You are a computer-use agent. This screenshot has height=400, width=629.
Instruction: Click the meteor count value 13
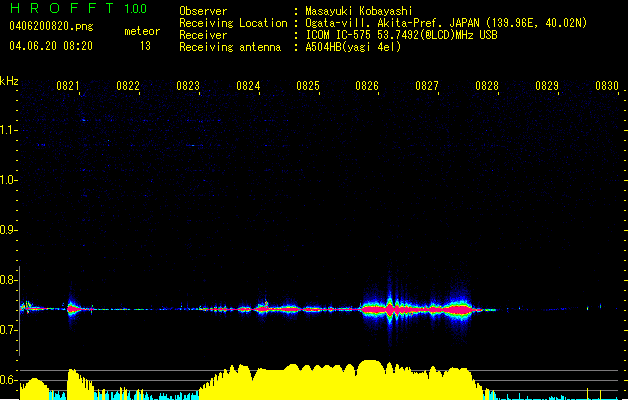click(145, 46)
